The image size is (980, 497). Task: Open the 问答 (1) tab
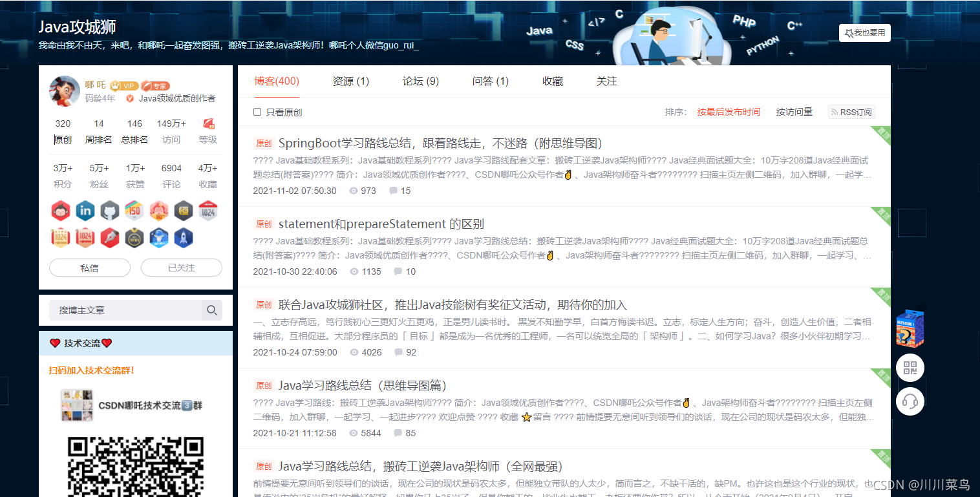click(x=491, y=81)
